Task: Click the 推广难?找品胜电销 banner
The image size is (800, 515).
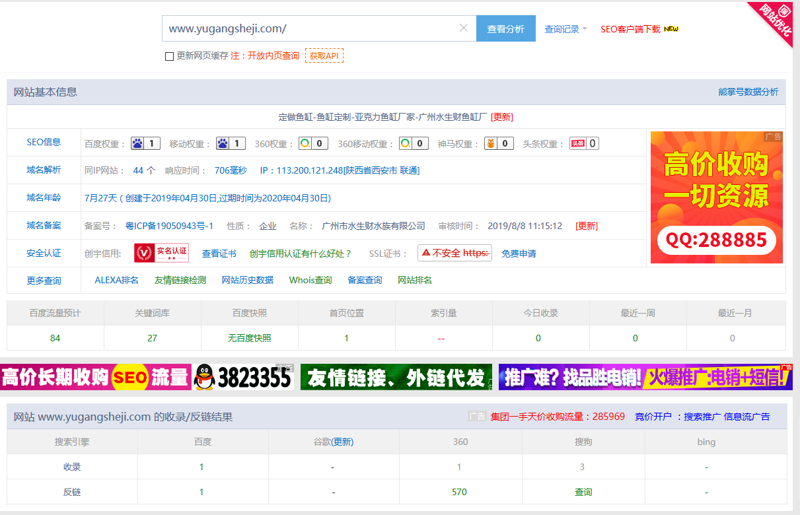Action: click(645, 377)
